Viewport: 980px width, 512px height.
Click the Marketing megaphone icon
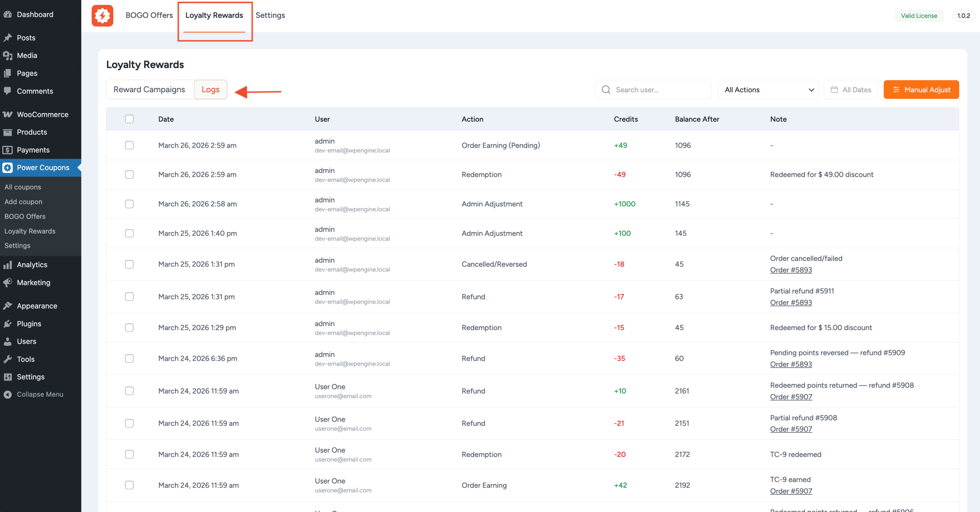(x=8, y=283)
